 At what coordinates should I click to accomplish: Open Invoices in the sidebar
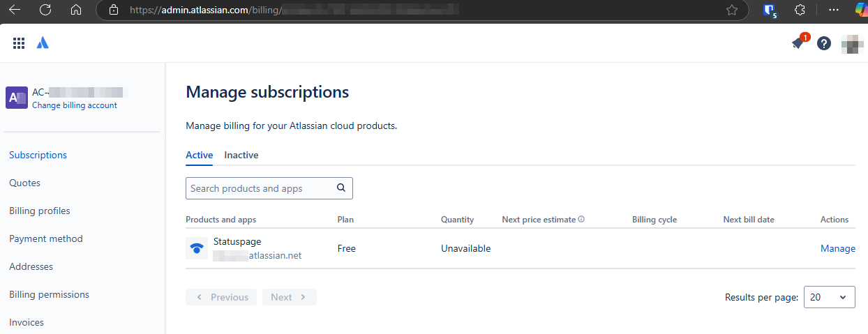coord(27,322)
